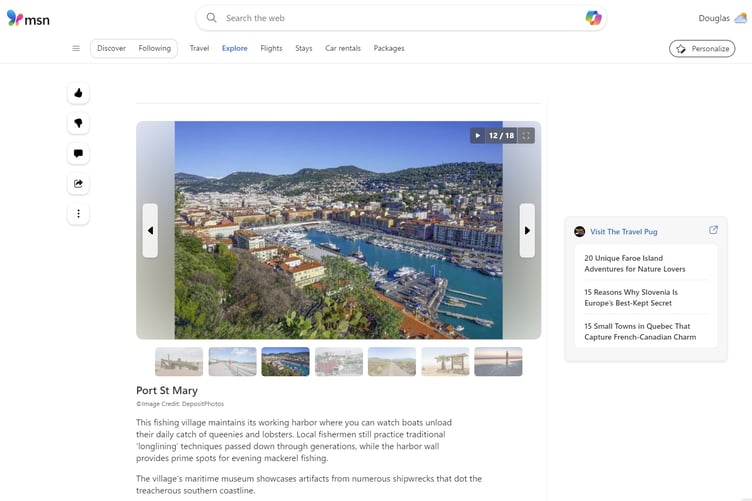The height and width of the screenshot is (501, 752).
Task: Go to the previous slide
Action: click(x=150, y=231)
